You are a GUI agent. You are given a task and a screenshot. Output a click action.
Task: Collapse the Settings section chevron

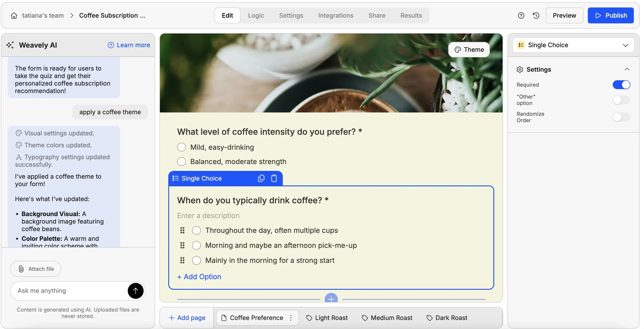(x=627, y=69)
